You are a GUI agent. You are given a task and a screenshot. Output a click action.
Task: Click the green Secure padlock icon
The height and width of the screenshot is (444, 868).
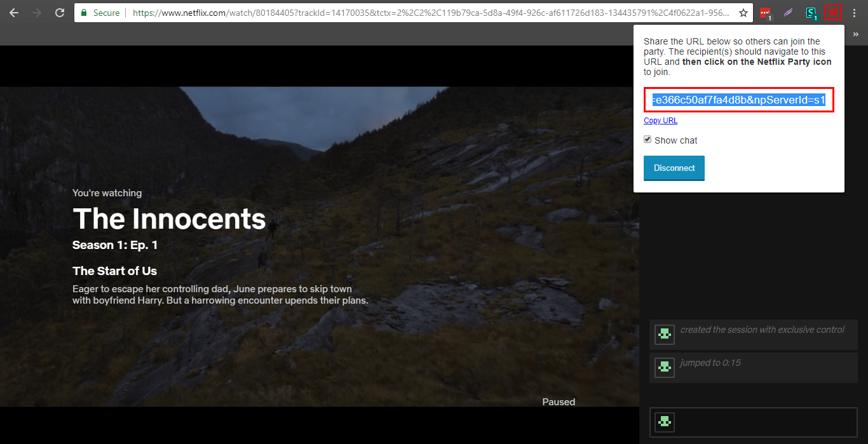(x=84, y=13)
